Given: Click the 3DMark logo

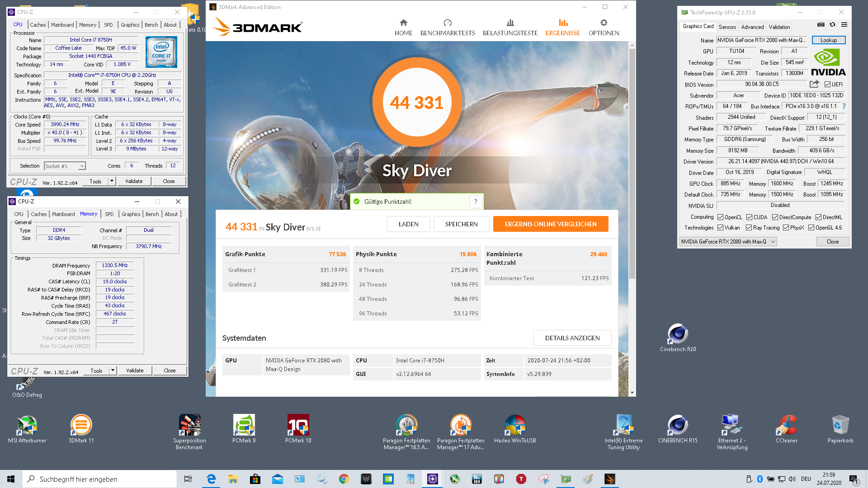Looking at the screenshot, I should tap(258, 27).
